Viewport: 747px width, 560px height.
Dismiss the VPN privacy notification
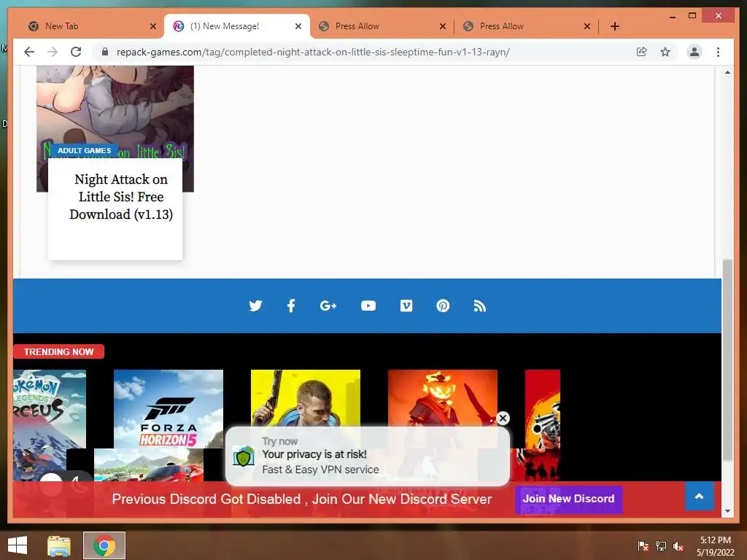point(503,418)
